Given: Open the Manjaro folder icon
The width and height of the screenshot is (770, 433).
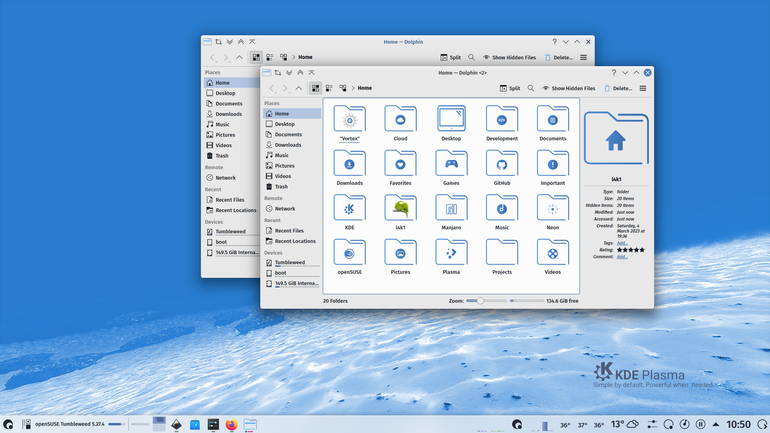Looking at the screenshot, I should 451,208.
